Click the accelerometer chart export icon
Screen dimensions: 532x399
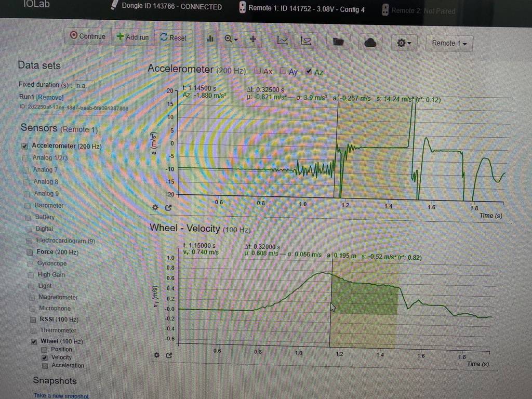[x=168, y=207]
